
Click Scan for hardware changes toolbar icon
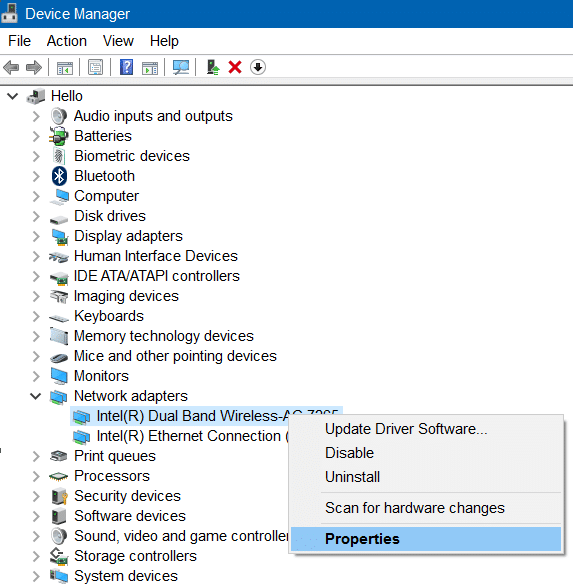pyautogui.click(x=181, y=68)
